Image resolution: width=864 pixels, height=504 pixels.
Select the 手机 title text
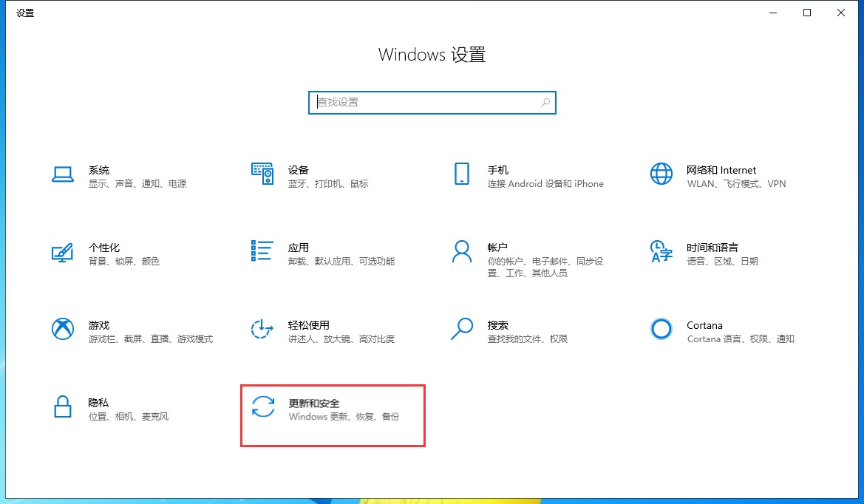498,170
